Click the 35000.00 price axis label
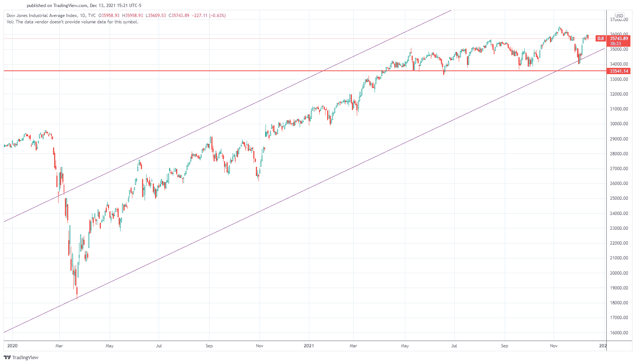The height and width of the screenshot is (364, 636). pyautogui.click(x=619, y=49)
